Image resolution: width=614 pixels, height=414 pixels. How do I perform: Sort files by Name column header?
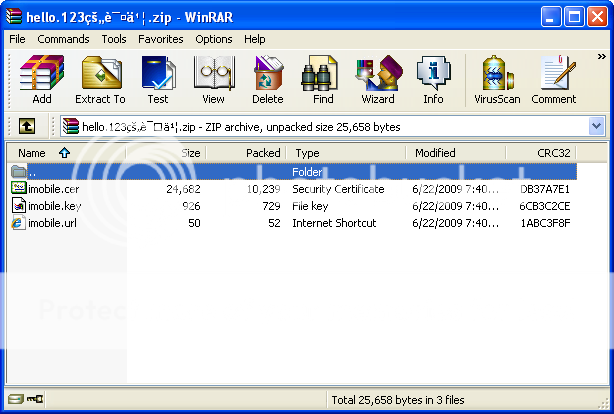pyautogui.click(x=33, y=153)
